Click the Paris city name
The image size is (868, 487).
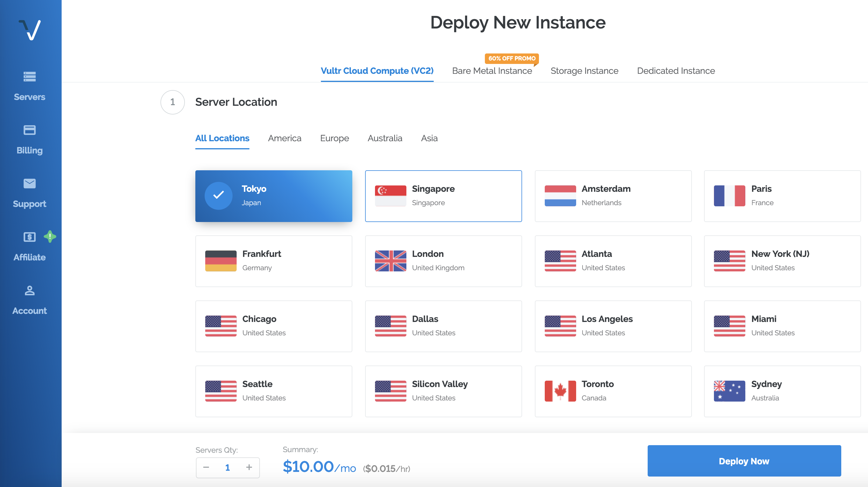coord(761,189)
